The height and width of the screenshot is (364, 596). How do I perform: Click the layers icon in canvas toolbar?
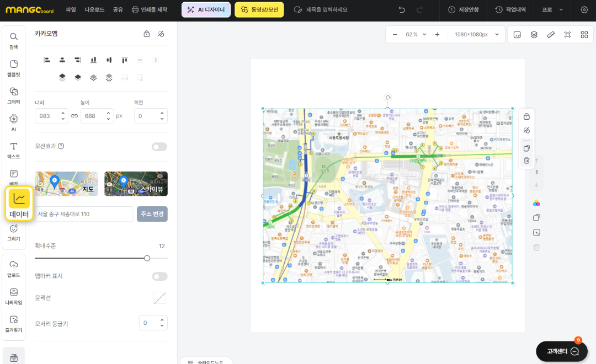click(x=534, y=35)
